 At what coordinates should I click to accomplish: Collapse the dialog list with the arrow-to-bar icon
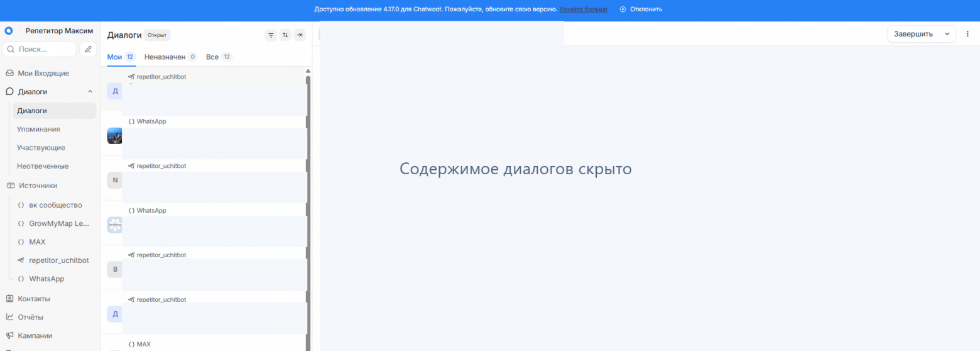click(300, 35)
